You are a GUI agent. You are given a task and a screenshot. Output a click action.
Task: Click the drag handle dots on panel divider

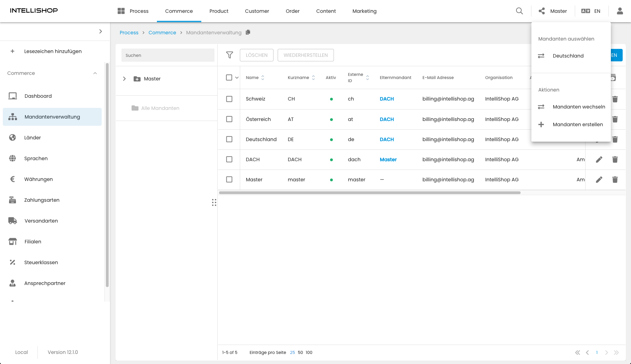pos(214,202)
